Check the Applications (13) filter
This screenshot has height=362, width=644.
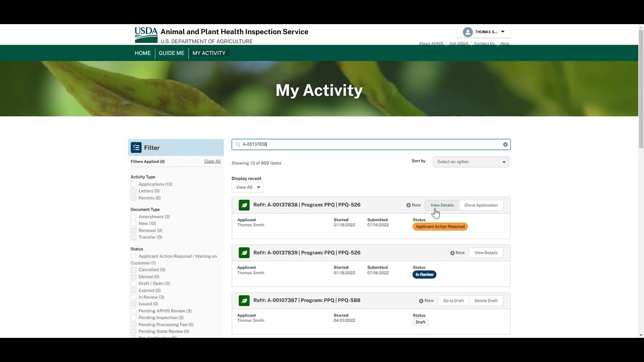tap(133, 185)
